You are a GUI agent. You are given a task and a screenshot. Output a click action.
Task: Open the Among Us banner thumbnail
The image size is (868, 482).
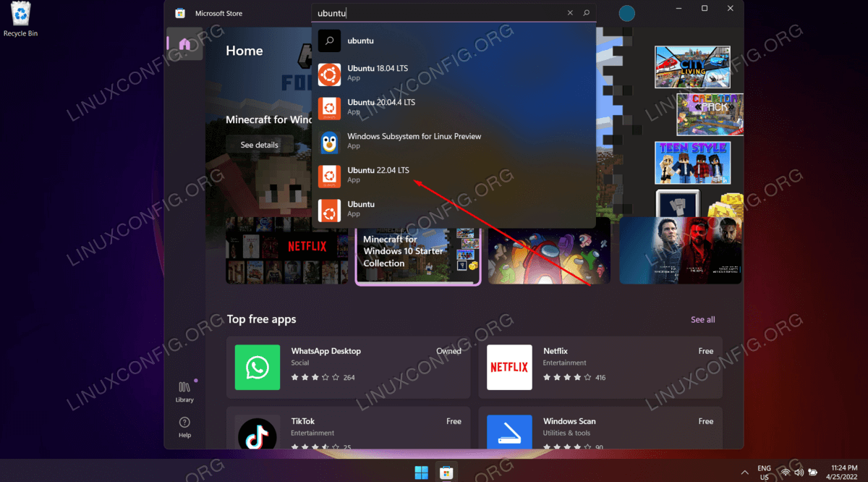tap(550, 250)
